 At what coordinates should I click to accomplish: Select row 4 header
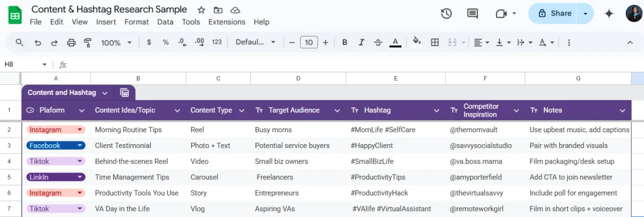tap(9, 161)
